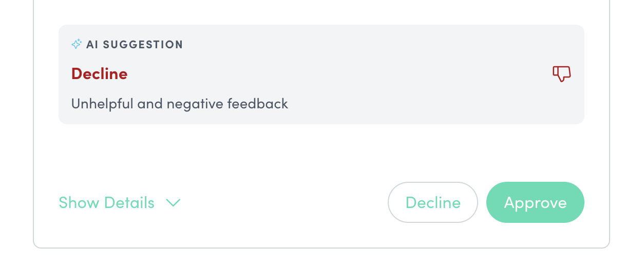Open the Show Details link
The width and height of the screenshot is (644, 266).
click(106, 203)
